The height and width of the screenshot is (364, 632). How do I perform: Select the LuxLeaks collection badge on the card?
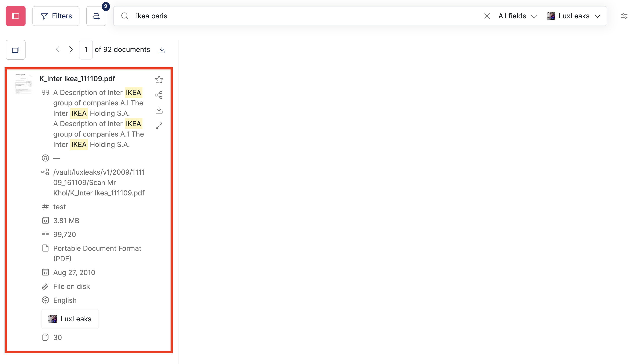click(70, 319)
